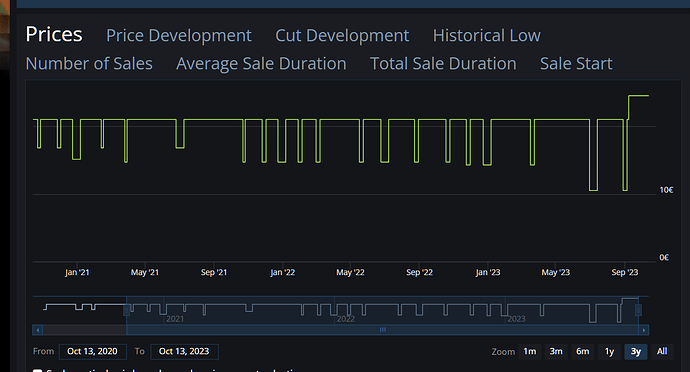Screen dimensions: 690x372
Task: Select the All zoom button
Action: click(662, 351)
